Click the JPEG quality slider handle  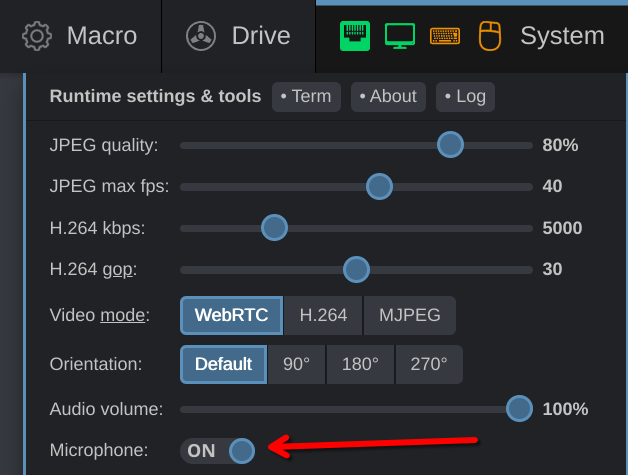450,145
